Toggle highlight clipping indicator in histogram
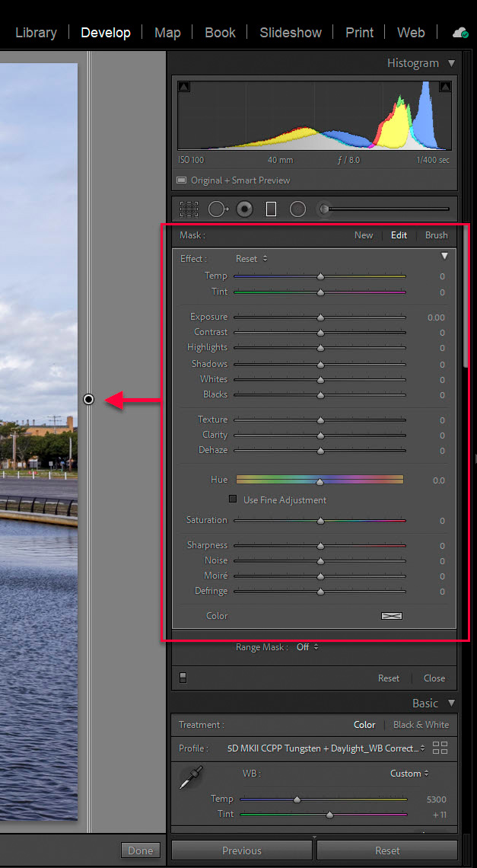 point(444,87)
